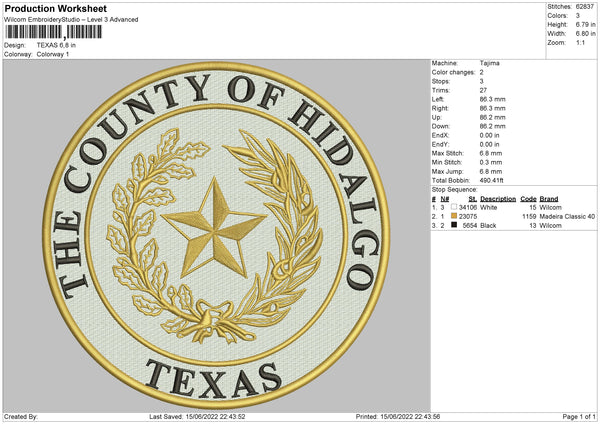Click the barcode below the studio name
Image resolution: width=600 pixels, height=424 pixels.
pos(54,32)
